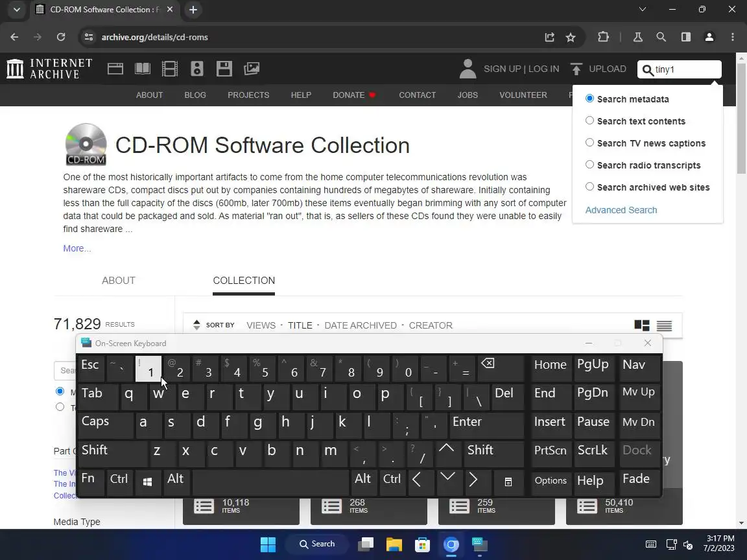Open the BLOG nav item
The image size is (747, 560).
(x=195, y=95)
